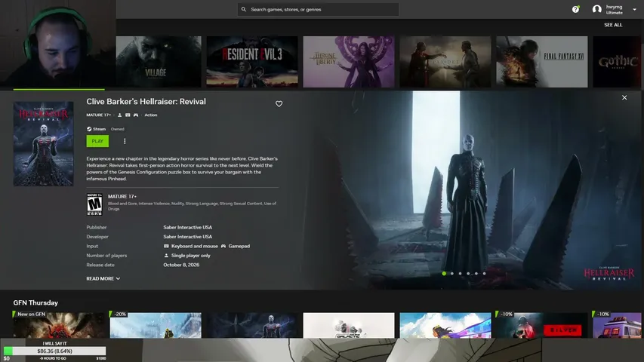Add Hellraiser Revival to favorites with heart
This screenshot has width=644, height=362.
[x=279, y=104]
